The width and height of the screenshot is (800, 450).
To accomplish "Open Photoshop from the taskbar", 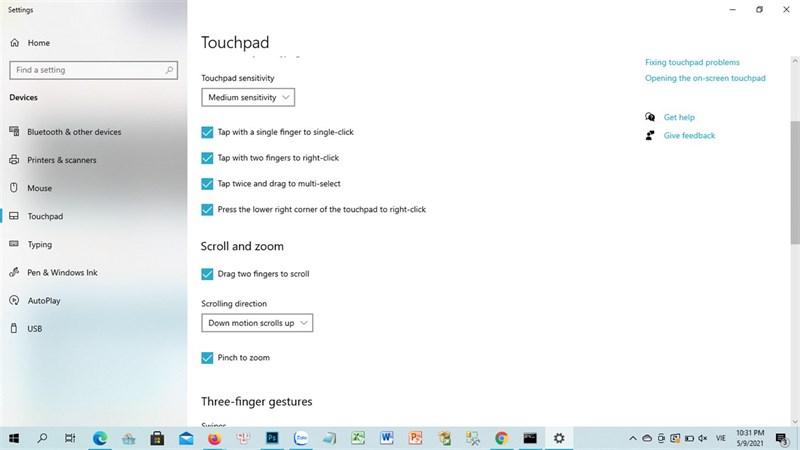I will [x=272, y=438].
